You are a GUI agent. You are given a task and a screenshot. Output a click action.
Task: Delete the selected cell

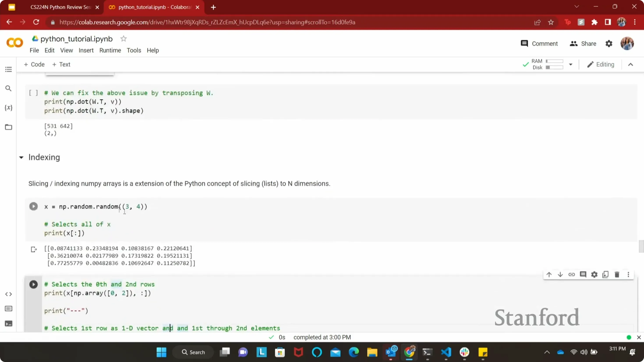pyautogui.click(x=617, y=274)
